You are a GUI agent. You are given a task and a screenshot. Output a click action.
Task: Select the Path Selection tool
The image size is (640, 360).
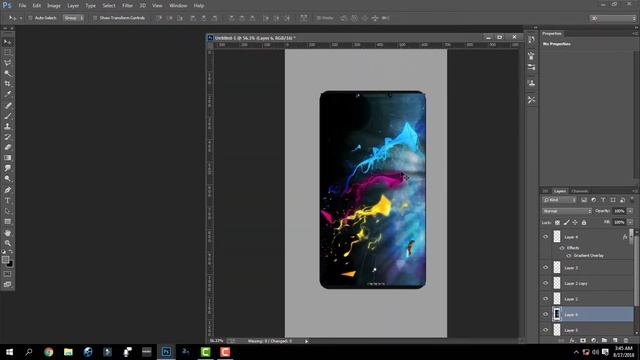(x=7, y=211)
